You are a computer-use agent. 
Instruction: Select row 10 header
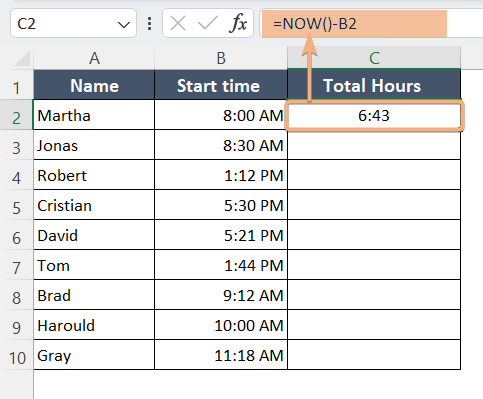(17, 355)
